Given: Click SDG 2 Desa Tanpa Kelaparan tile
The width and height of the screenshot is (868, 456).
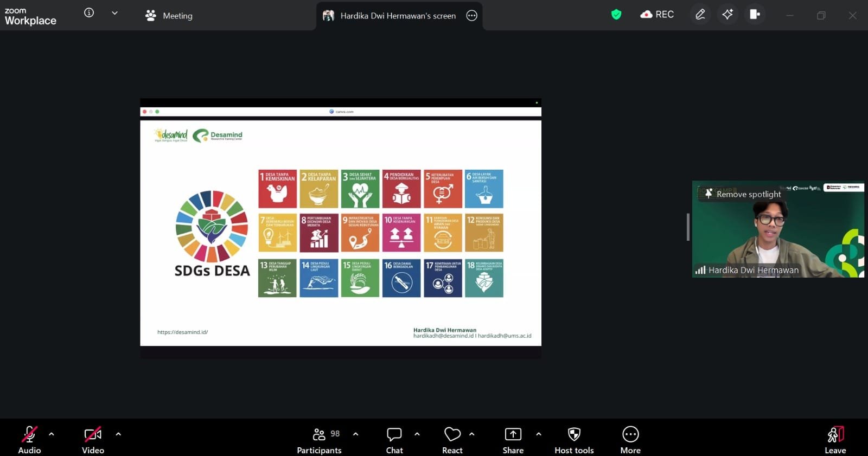Looking at the screenshot, I should 319,189.
